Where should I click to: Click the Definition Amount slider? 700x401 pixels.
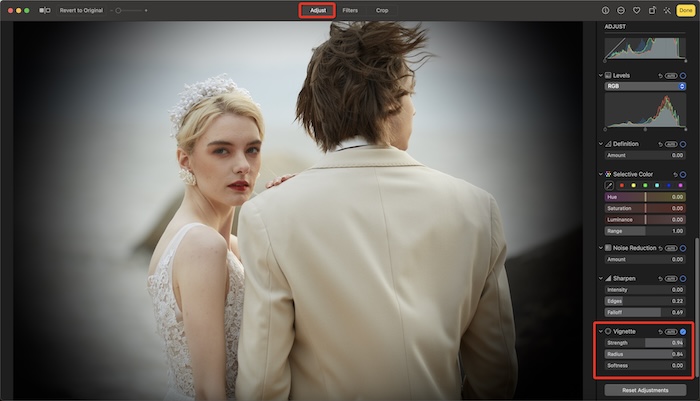coord(645,155)
